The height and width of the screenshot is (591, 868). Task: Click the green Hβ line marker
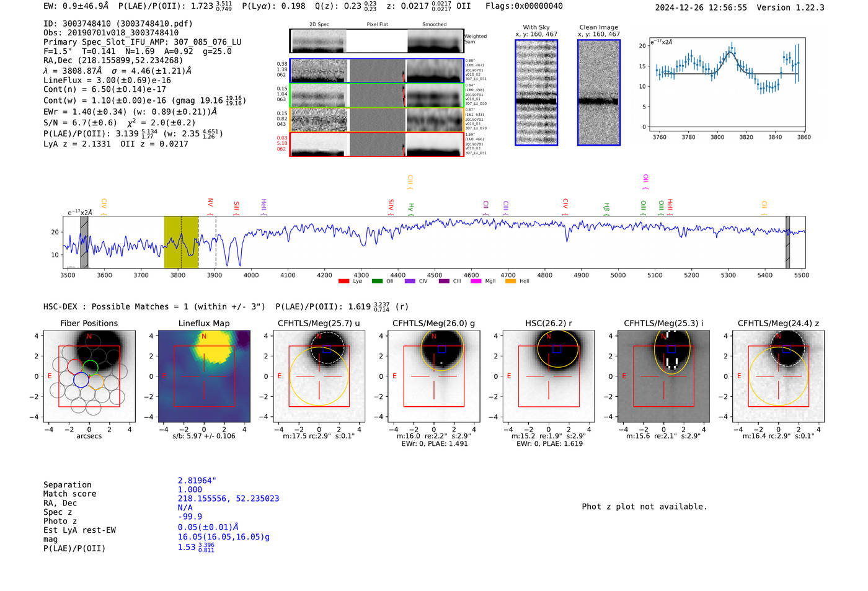607,209
